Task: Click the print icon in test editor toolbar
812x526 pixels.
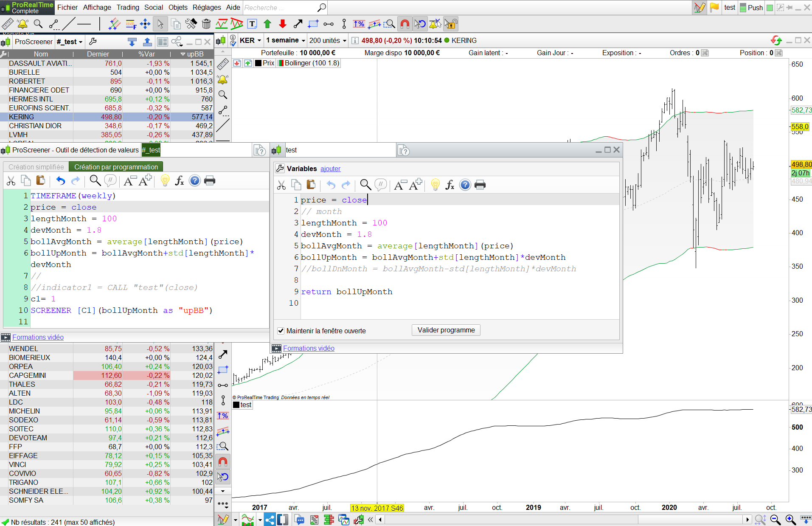Action: coord(480,185)
